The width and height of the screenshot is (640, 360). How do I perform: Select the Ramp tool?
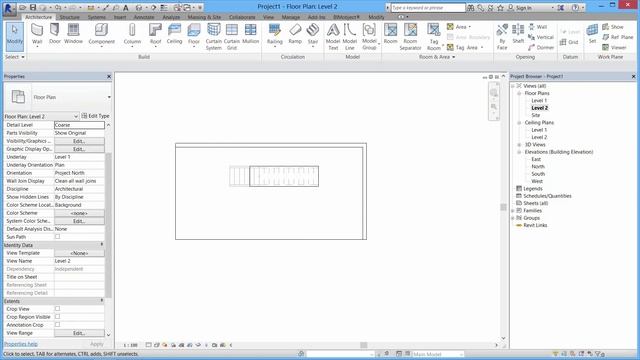295,33
